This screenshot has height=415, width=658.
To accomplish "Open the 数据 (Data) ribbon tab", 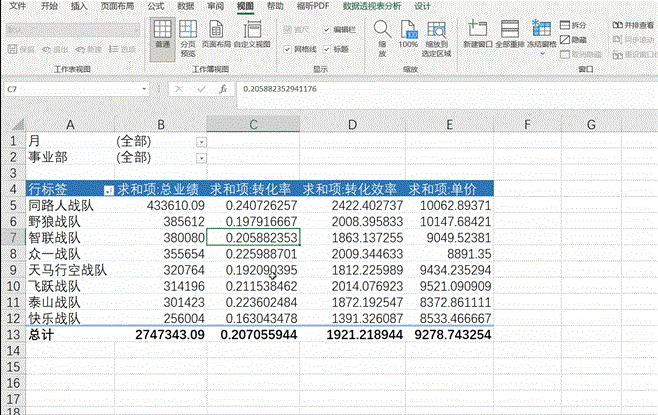I will (185, 6).
